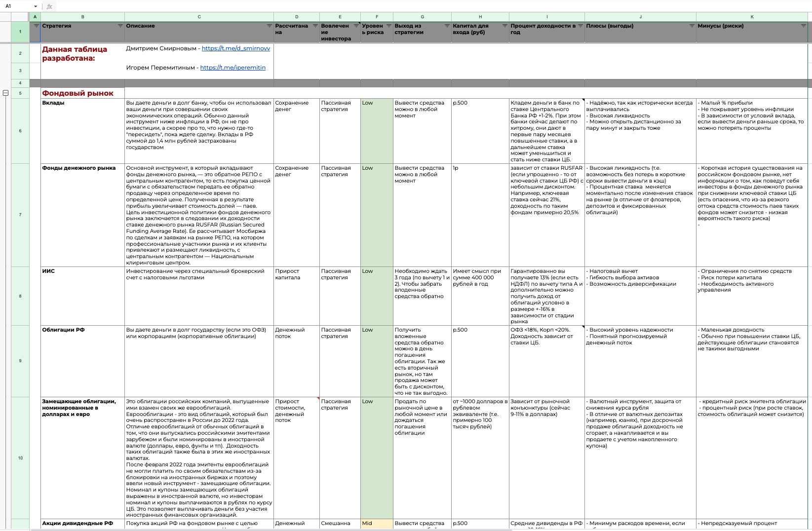Viewport: 812px width, 531px height.
Task: Click the Малый % прибыли risks cell
Action: pyautogui.click(x=752, y=131)
